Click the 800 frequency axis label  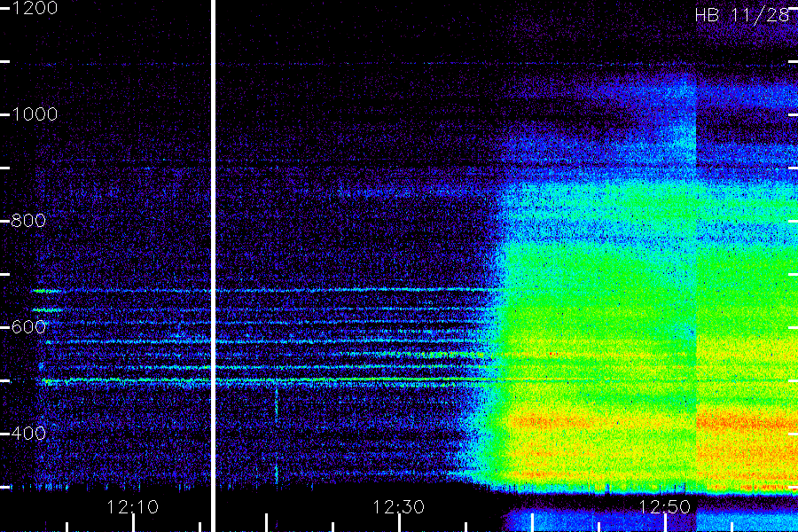(28, 221)
